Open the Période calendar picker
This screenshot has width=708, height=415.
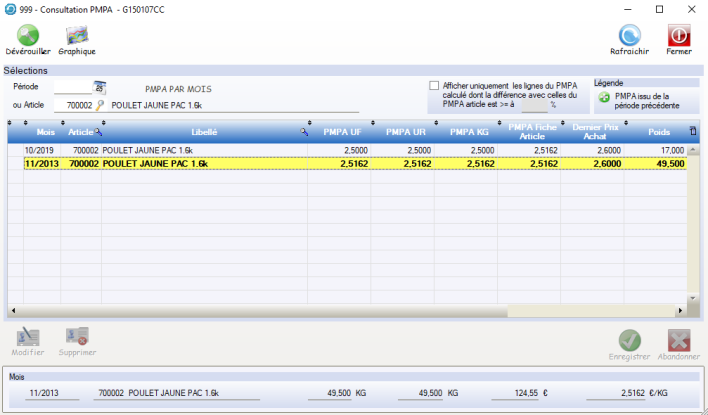coord(99,87)
